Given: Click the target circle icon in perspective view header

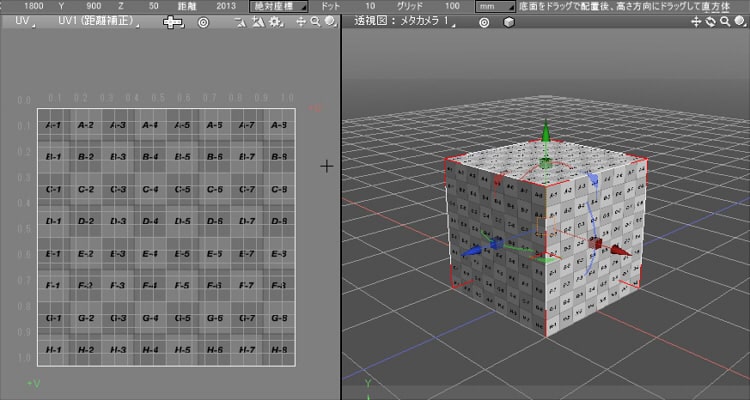Looking at the screenshot, I should [484, 22].
